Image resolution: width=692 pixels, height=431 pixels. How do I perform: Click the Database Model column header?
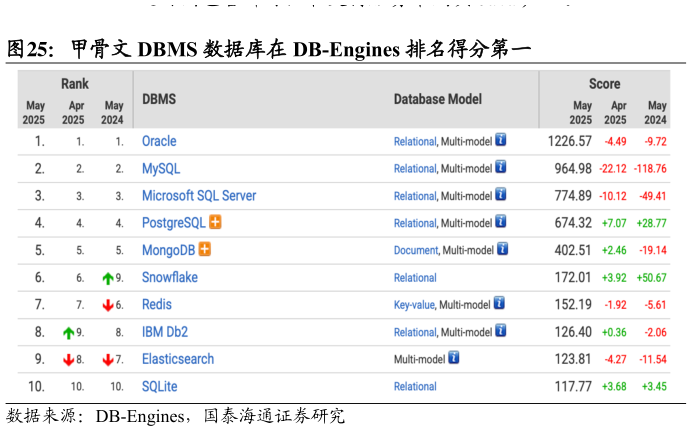(437, 99)
